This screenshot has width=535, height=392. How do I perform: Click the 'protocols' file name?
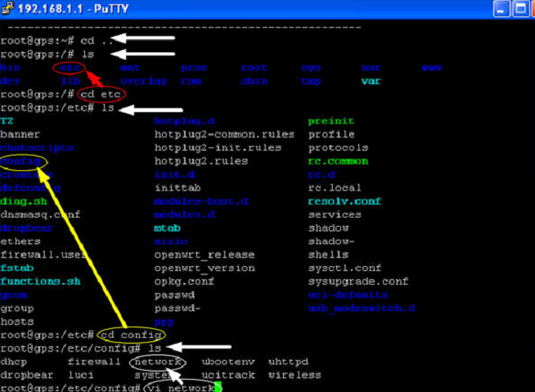point(338,148)
